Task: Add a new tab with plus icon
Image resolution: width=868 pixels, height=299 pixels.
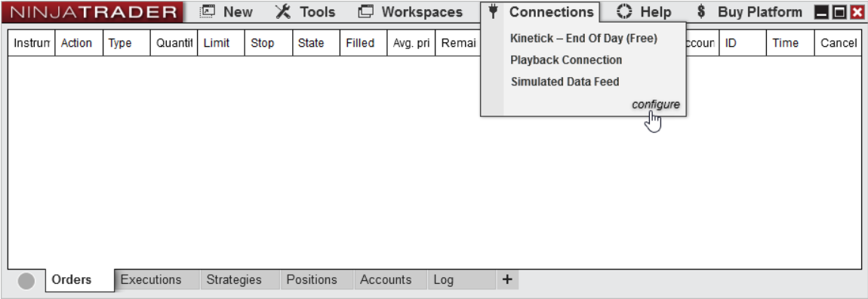Action: pyautogui.click(x=507, y=279)
